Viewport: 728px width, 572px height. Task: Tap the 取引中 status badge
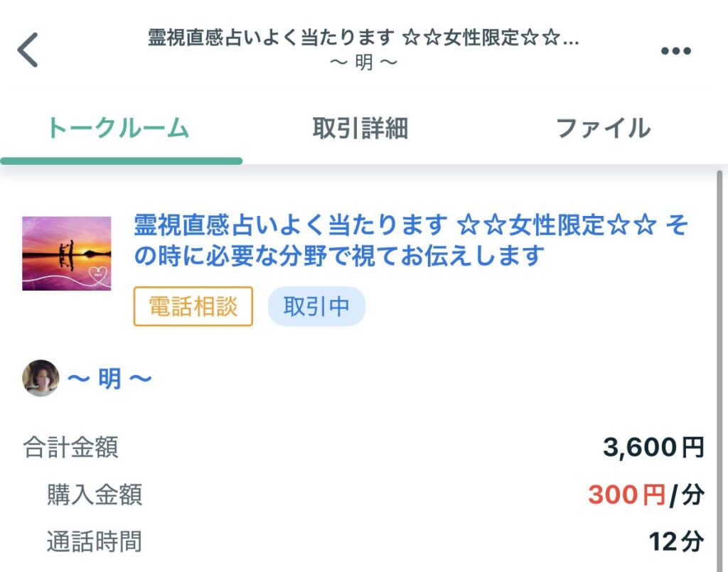[316, 306]
